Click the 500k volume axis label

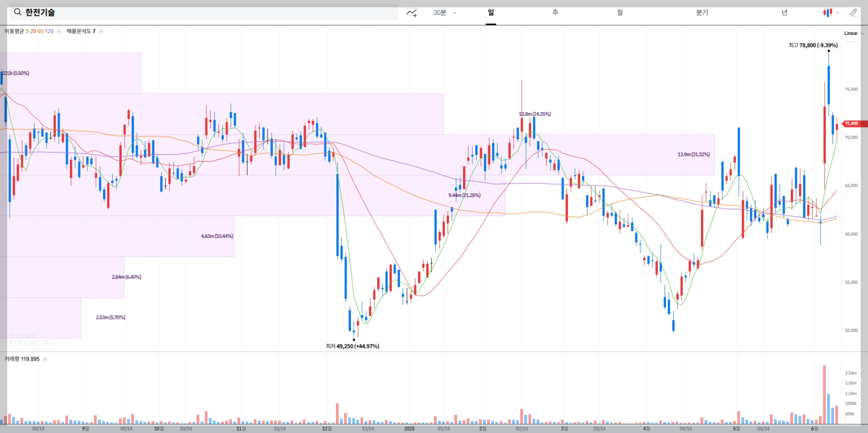pyautogui.click(x=850, y=414)
